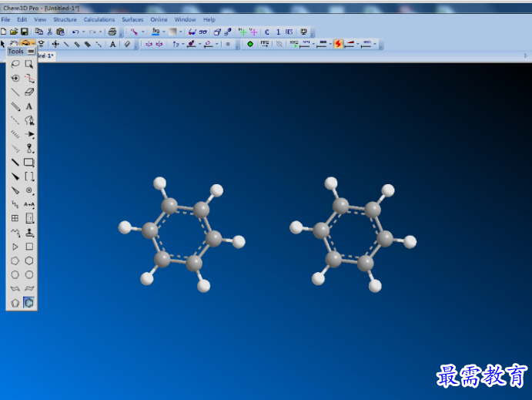This screenshot has height=400, width=532.
Task: Choose the Structure Perspective rotate tool
Action: click(x=15, y=78)
